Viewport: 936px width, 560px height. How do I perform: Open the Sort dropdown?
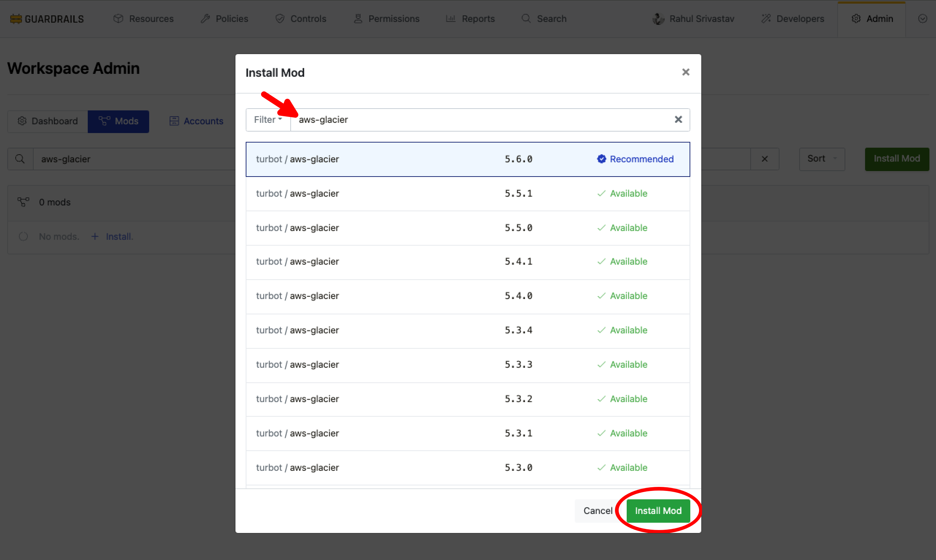[x=822, y=159]
